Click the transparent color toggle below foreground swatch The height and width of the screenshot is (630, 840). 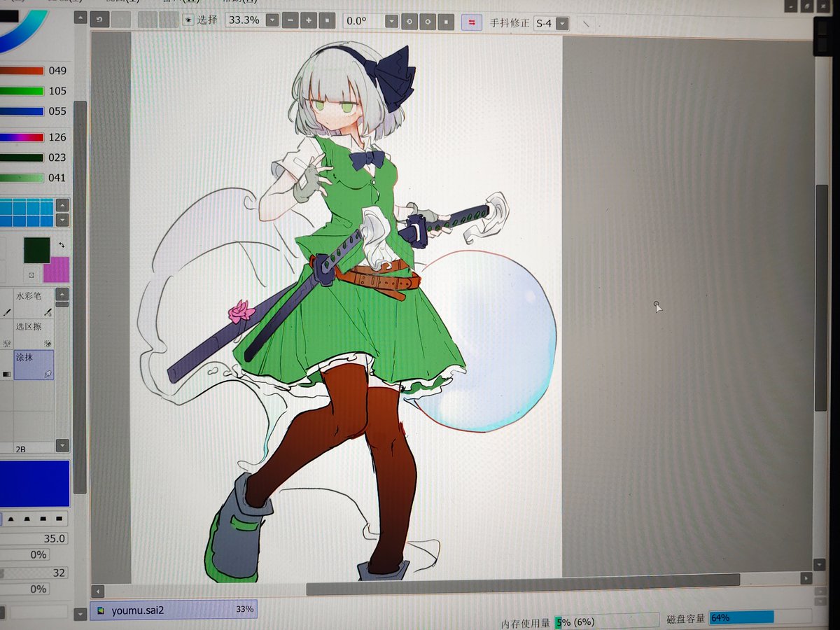[30, 274]
